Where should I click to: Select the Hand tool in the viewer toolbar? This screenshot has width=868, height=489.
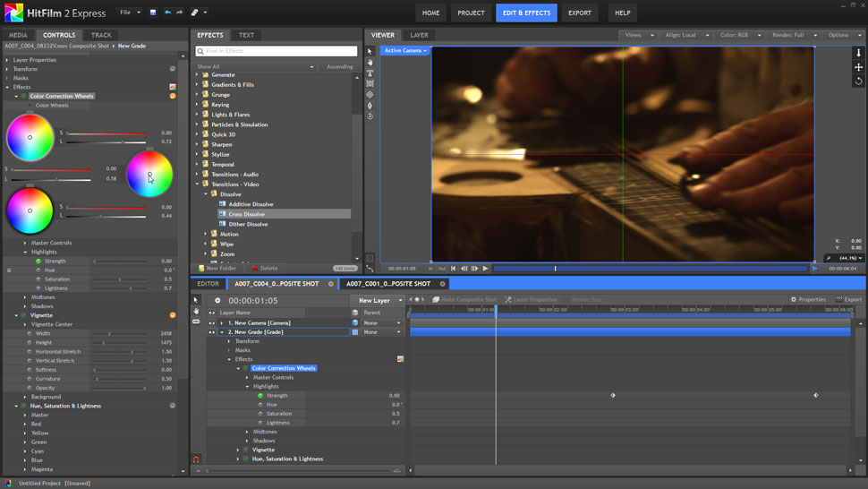pos(370,63)
